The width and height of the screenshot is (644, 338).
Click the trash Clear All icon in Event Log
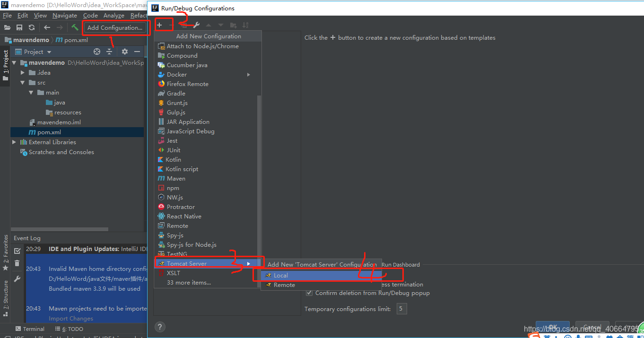(17, 263)
